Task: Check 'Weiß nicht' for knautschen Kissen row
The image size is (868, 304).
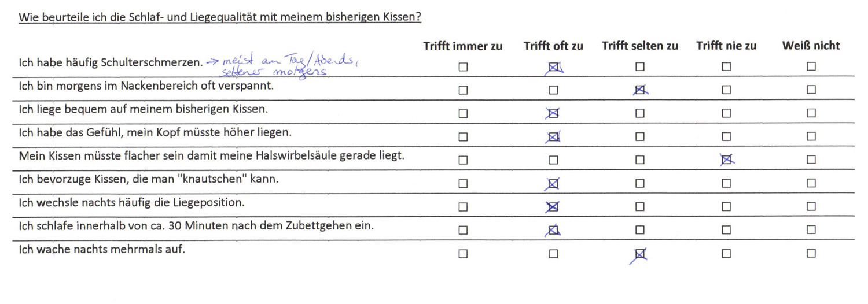Action: [x=811, y=183]
